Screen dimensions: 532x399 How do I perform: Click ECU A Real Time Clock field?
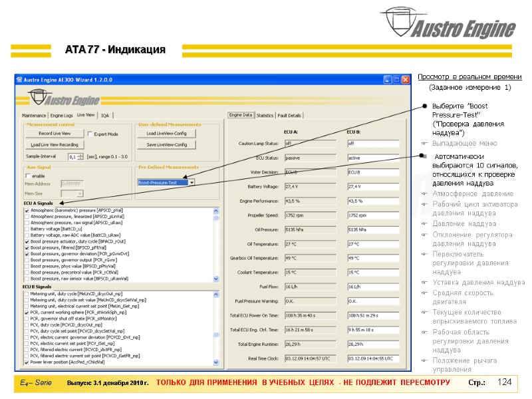coord(311,358)
